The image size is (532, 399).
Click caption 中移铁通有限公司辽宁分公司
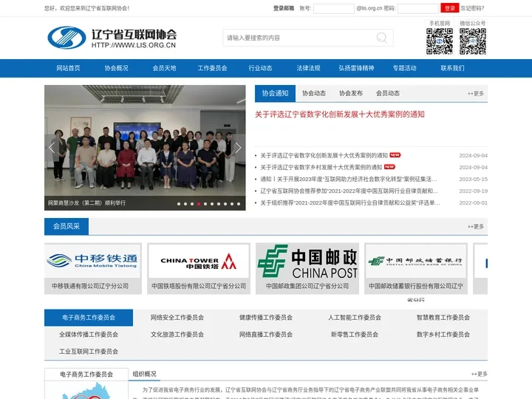click(x=90, y=286)
